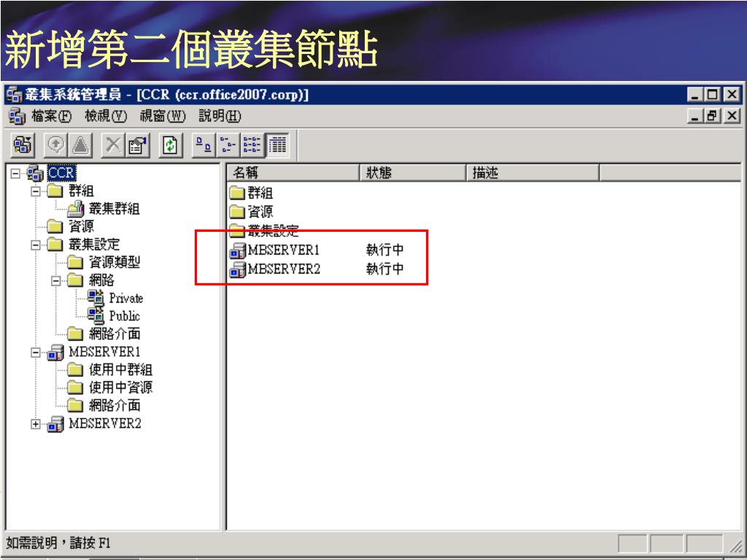Select MBSERVER1 in the right pane list
Screen dimensions: 747x560
pos(275,250)
